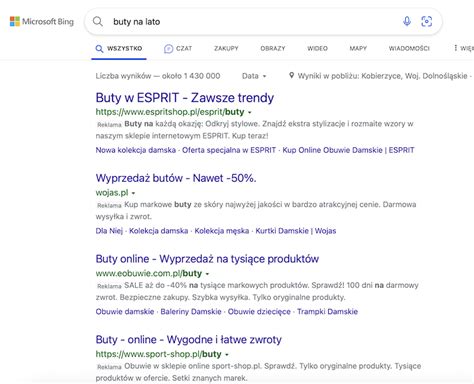Expand dropdown arrow beside sport-shop.pl URL
Viewport: 474px width, 384px height.
(x=227, y=354)
